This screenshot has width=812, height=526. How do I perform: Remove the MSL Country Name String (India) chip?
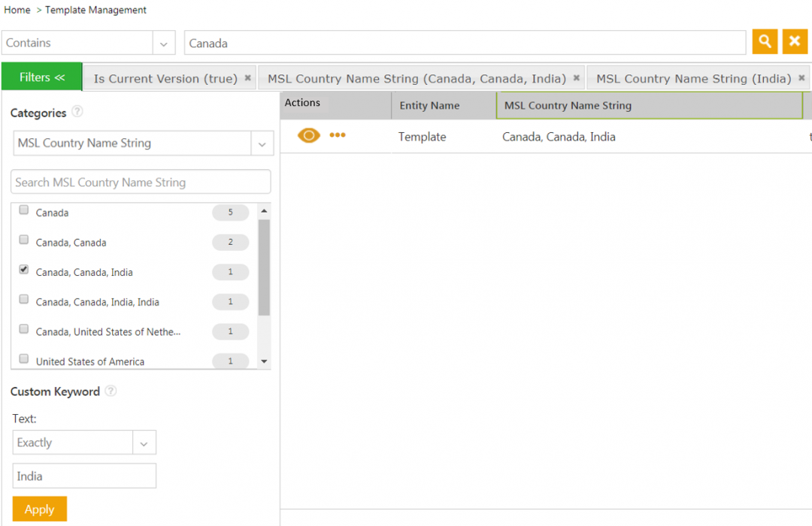click(801, 77)
